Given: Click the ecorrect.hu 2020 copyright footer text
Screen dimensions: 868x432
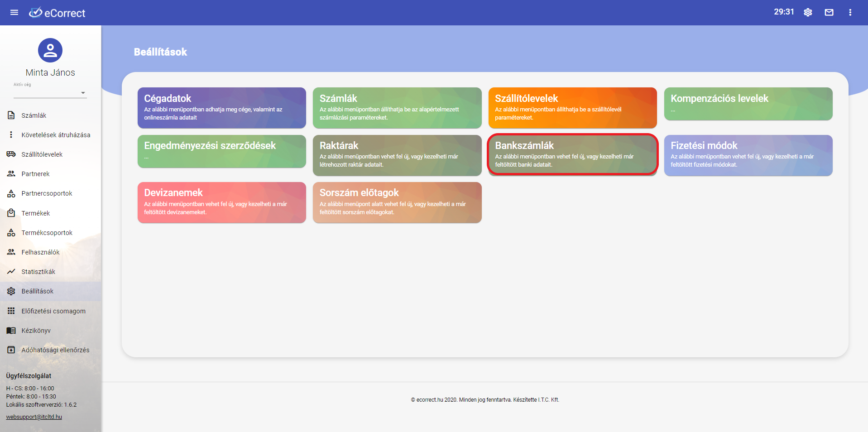Looking at the screenshot, I should point(485,400).
